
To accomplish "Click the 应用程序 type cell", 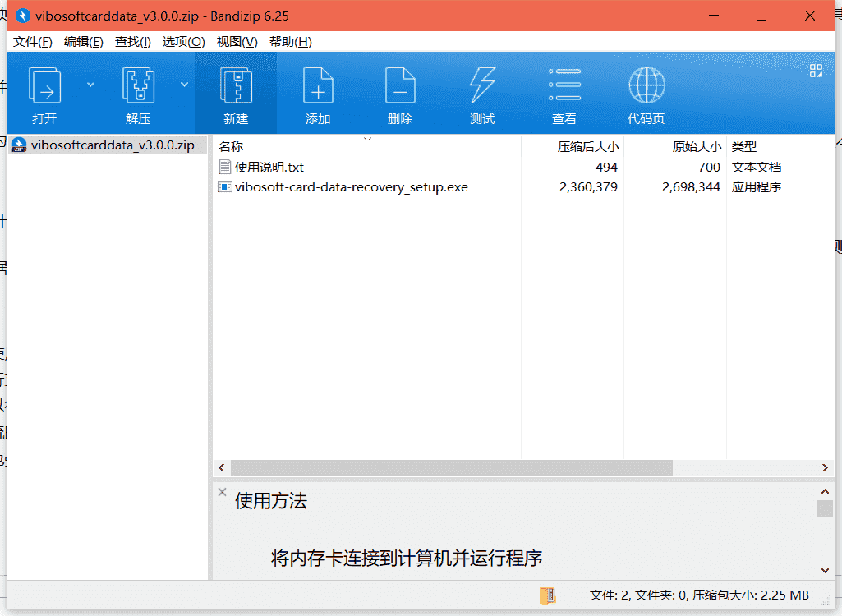I will pos(756,187).
